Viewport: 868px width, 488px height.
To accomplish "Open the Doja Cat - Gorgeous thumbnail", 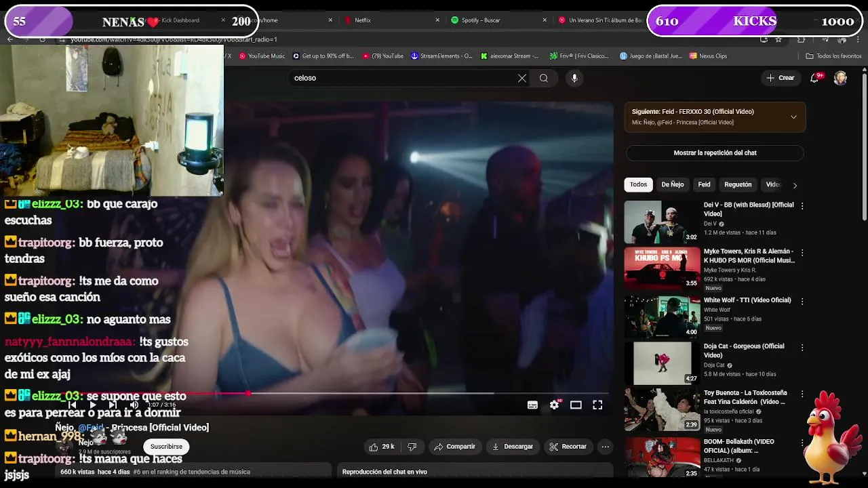I will tap(662, 363).
